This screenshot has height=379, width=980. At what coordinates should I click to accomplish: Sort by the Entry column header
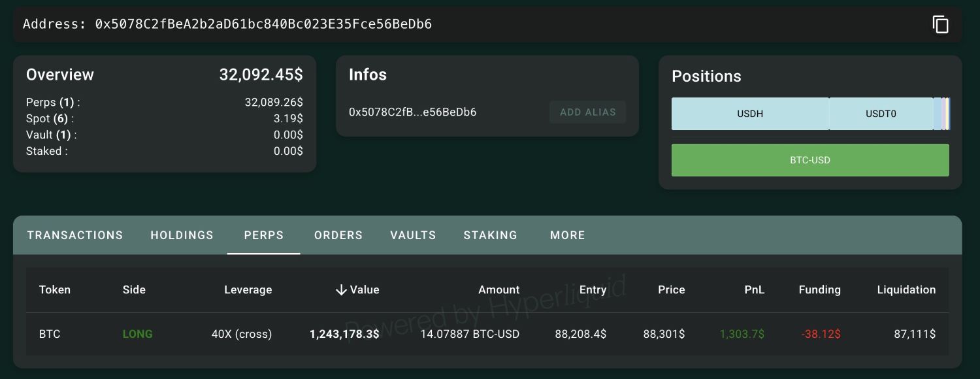(593, 289)
